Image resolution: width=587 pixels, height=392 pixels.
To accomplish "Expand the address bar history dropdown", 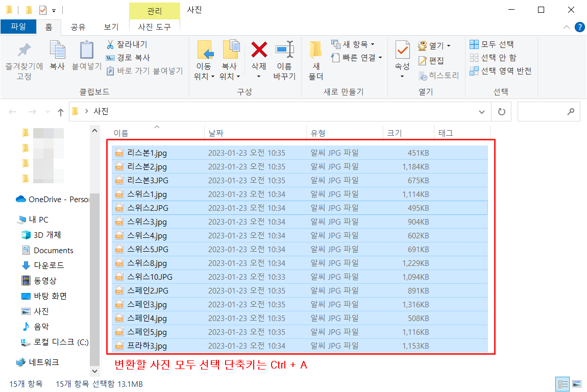I will tap(482, 112).
